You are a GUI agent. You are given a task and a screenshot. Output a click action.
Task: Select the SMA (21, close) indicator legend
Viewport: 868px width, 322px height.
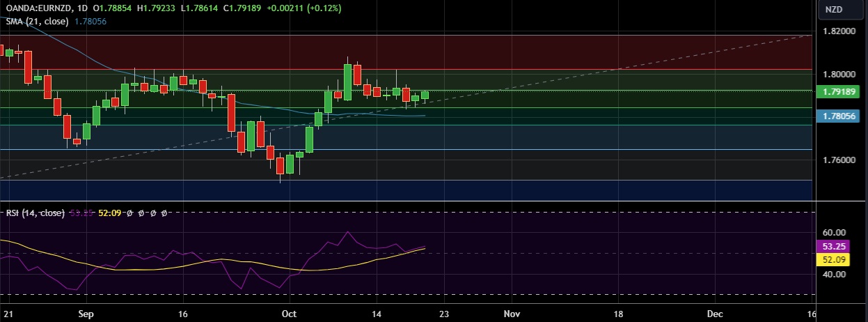tap(38, 22)
